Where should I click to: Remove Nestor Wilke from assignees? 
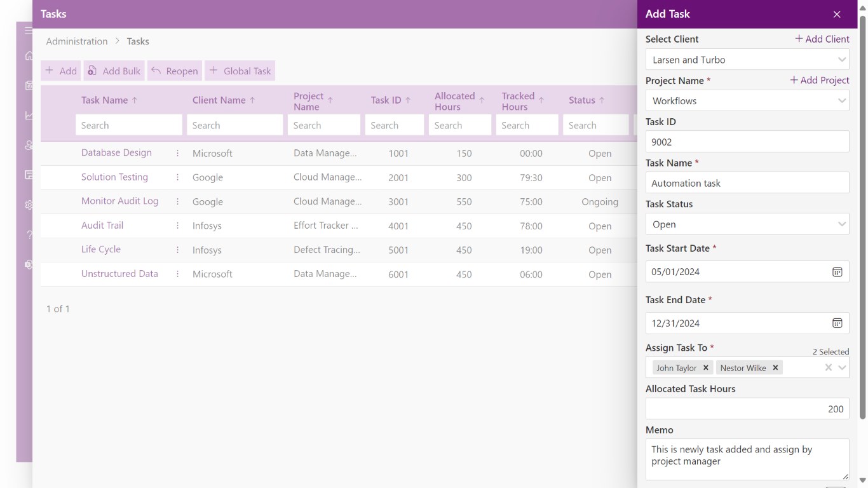coord(775,368)
